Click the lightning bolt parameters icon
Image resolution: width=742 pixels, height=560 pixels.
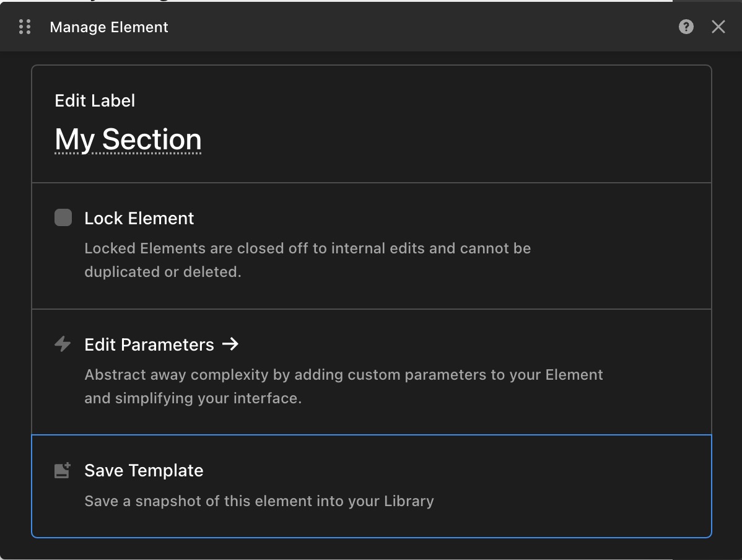click(63, 344)
